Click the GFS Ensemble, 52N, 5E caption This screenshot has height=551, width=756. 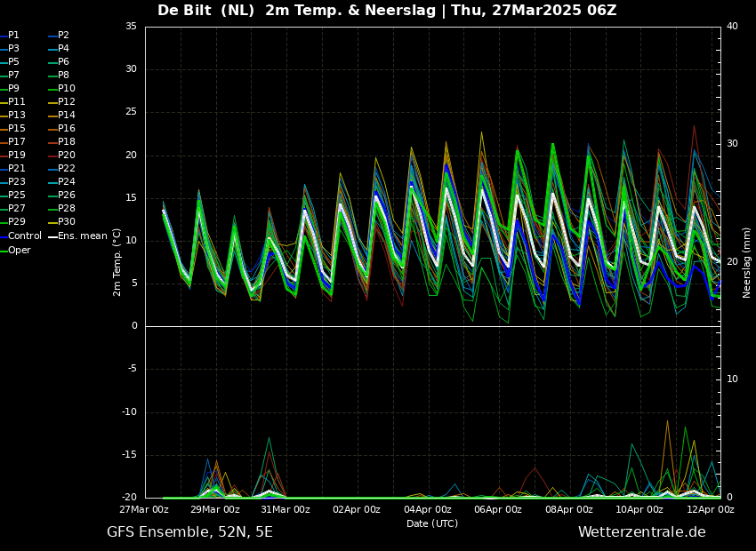click(x=189, y=532)
